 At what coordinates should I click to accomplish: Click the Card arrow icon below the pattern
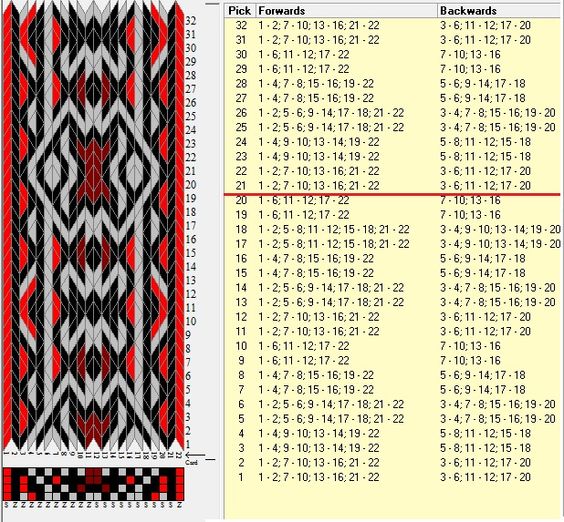(x=195, y=455)
